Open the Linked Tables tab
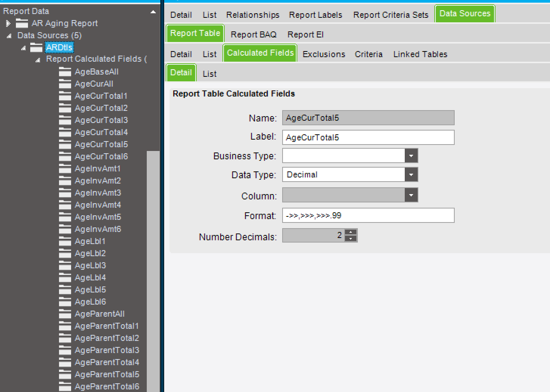Viewport: 550px width, 392px height. [x=420, y=54]
